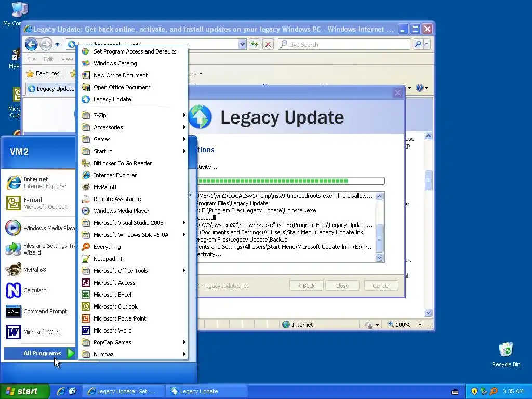
Task: Expand the Numbaz folder
Action: 133,354
